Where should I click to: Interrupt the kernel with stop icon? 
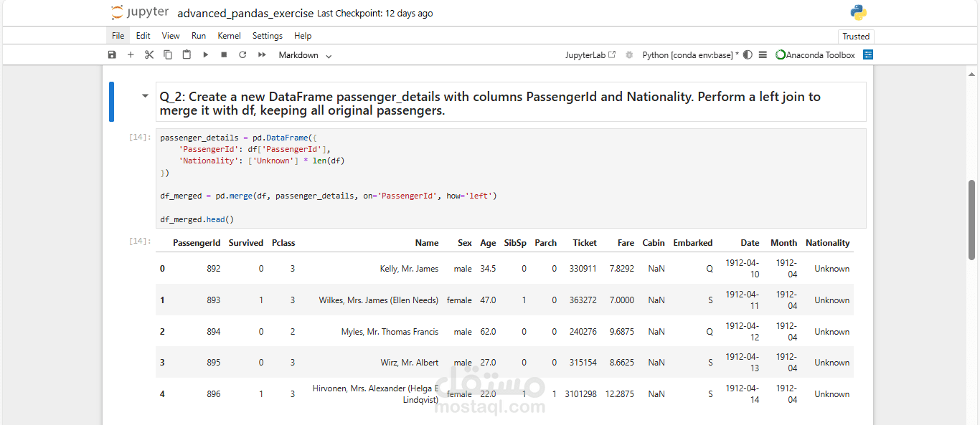pos(224,55)
